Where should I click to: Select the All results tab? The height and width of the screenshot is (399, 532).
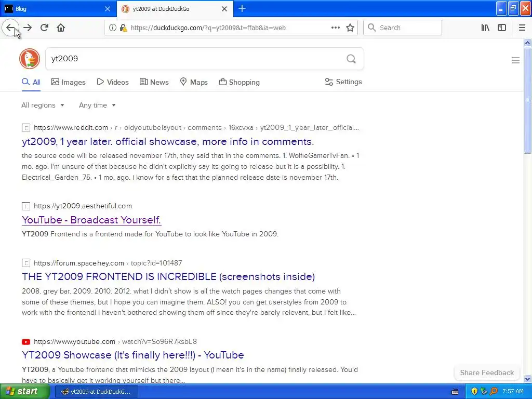click(x=31, y=82)
